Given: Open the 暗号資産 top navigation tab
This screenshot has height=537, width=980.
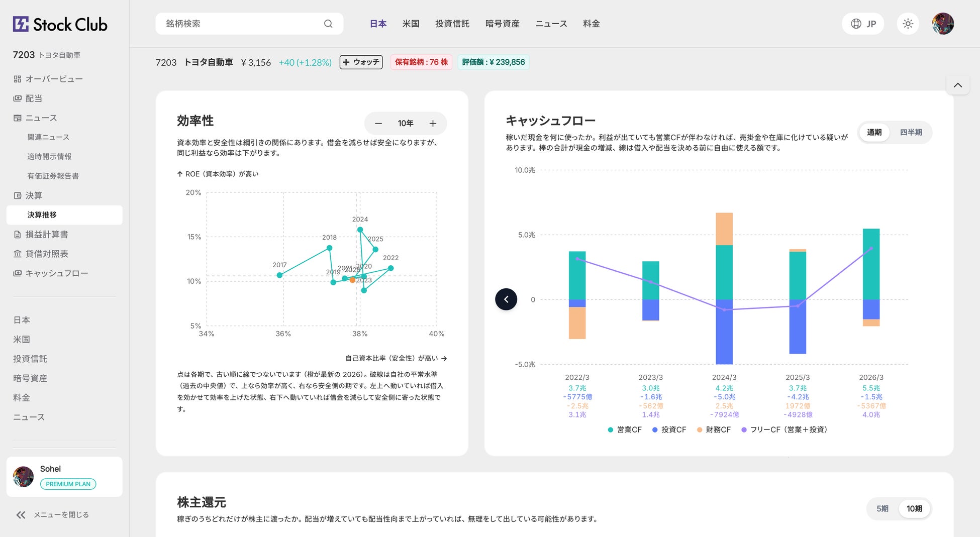Looking at the screenshot, I should [x=503, y=24].
